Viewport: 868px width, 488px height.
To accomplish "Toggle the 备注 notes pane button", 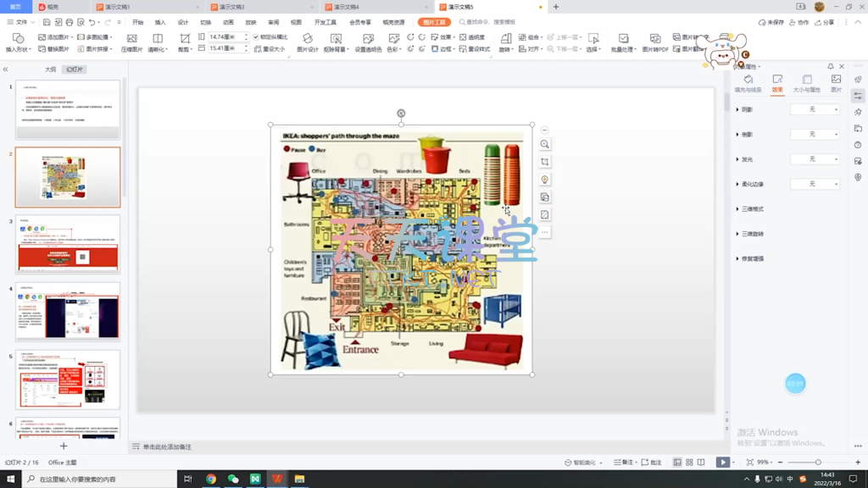I will (x=623, y=463).
